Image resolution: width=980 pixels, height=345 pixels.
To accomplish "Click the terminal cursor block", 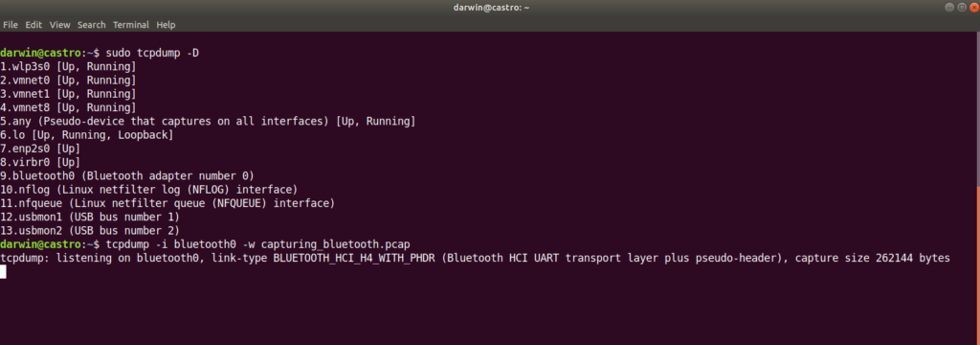I will point(3,272).
